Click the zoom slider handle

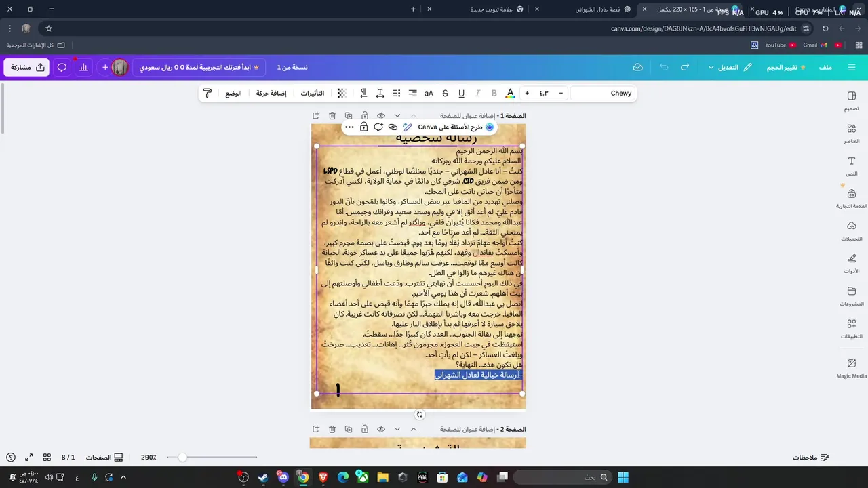(x=182, y=457)
